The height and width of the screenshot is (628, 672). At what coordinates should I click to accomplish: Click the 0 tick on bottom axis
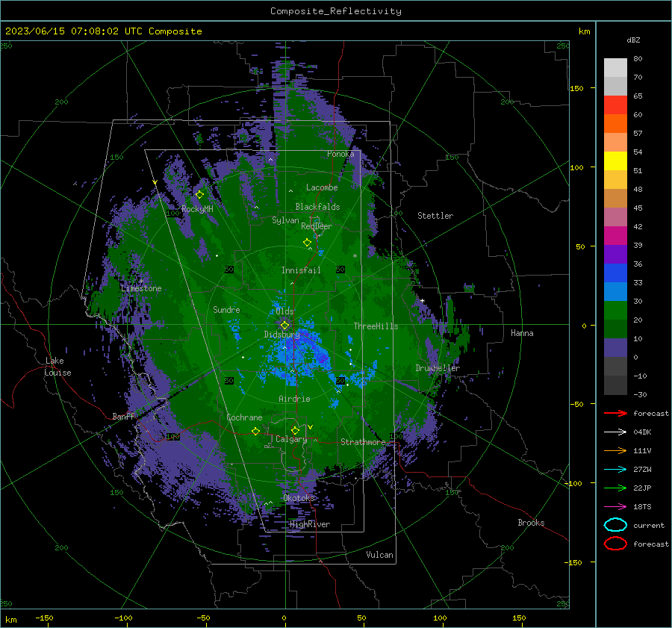(284, 618)
